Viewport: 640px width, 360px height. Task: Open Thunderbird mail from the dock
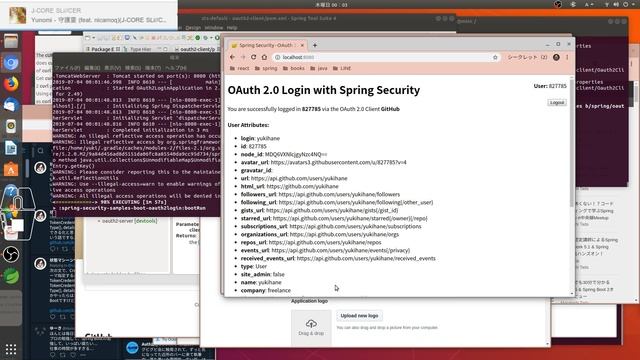click(x=11, y=105)
